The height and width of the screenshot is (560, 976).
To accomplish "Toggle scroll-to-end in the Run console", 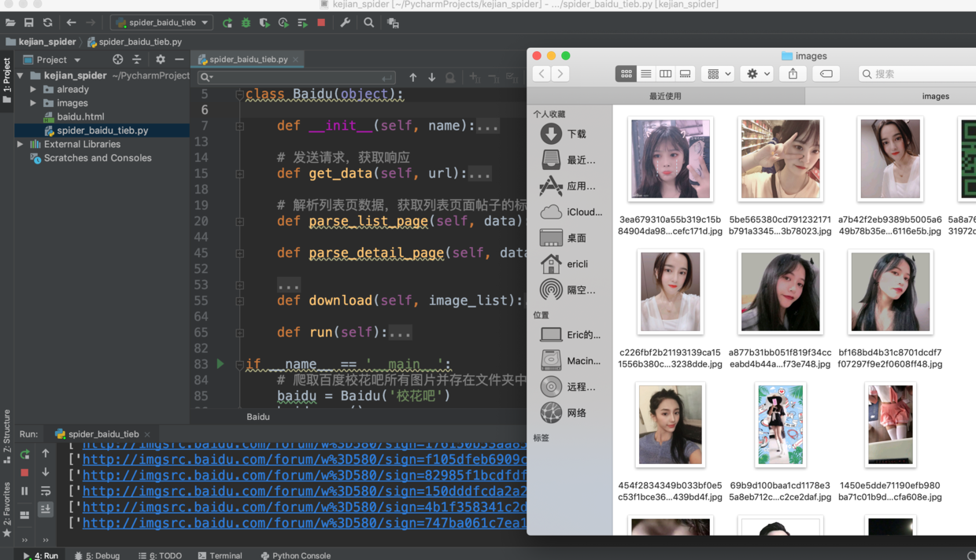I will [46, 510].
